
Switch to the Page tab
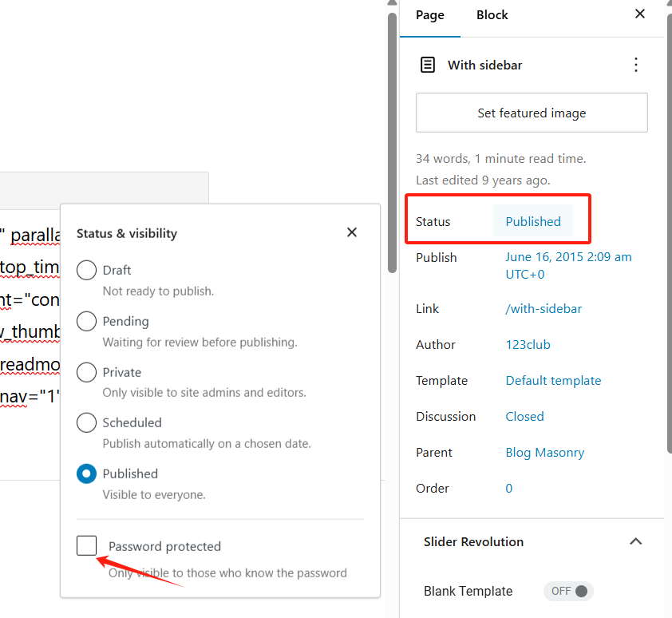point(430,15)
